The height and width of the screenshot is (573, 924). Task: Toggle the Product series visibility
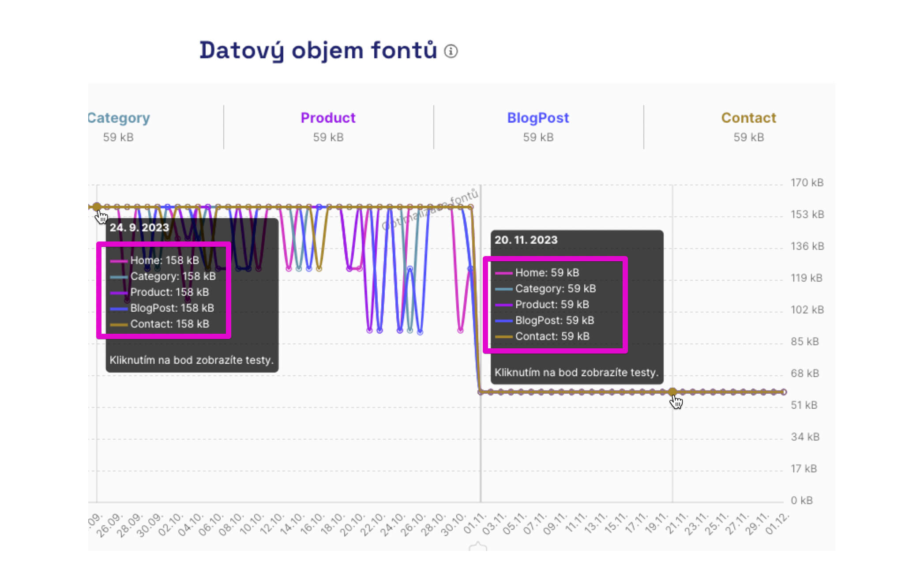[x=328, y=117]
